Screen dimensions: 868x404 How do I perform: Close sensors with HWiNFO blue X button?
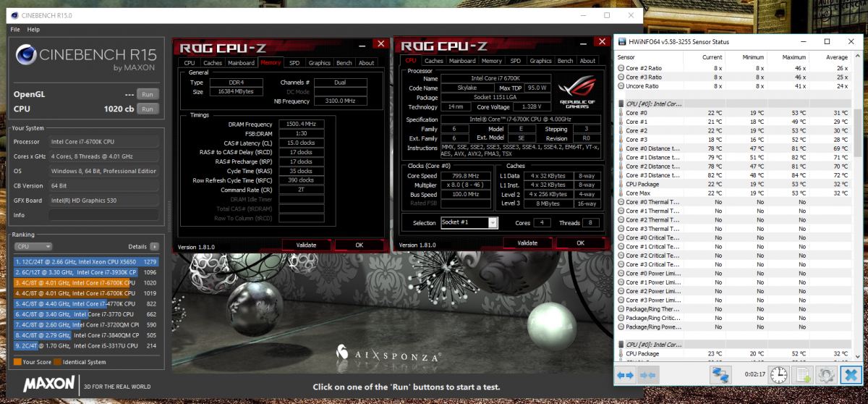pos(851,374)
